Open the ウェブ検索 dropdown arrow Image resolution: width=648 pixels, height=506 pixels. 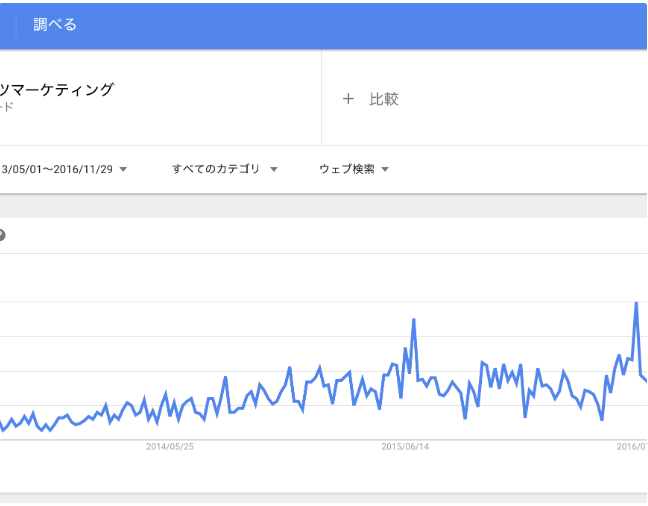pos(385,169)
